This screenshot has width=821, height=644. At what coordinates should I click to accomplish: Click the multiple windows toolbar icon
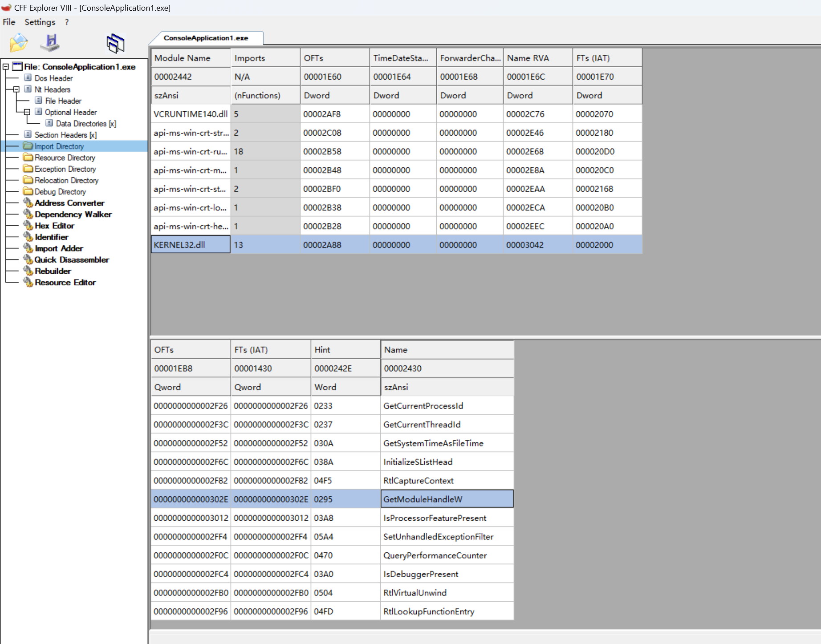coord(115,44)
